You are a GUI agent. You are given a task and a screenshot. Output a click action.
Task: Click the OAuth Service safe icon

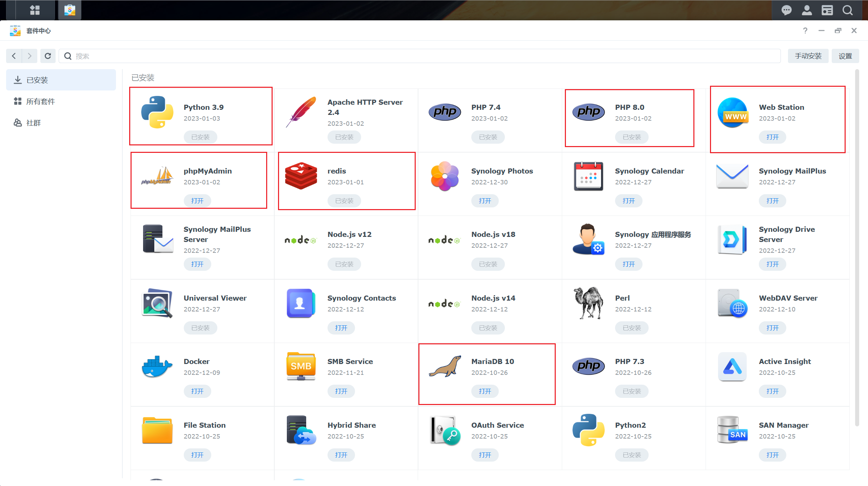(x=445, y=430)
